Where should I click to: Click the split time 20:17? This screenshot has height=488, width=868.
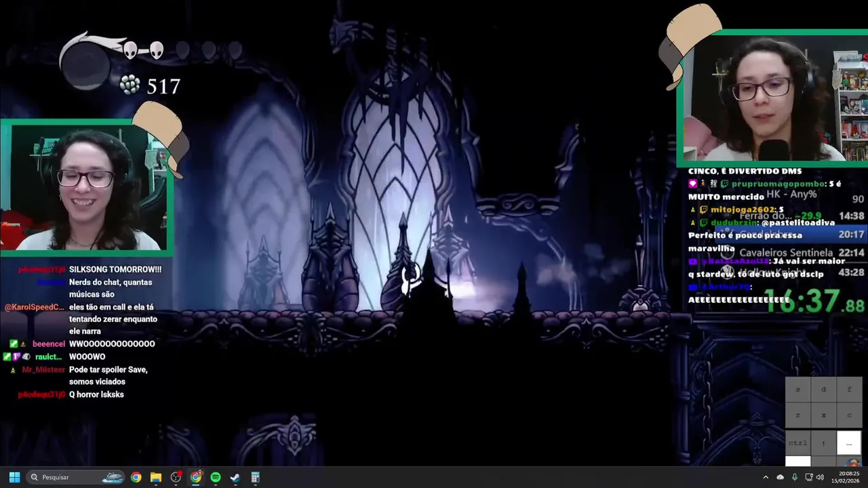pyautogui.click(x=851, y=235)
